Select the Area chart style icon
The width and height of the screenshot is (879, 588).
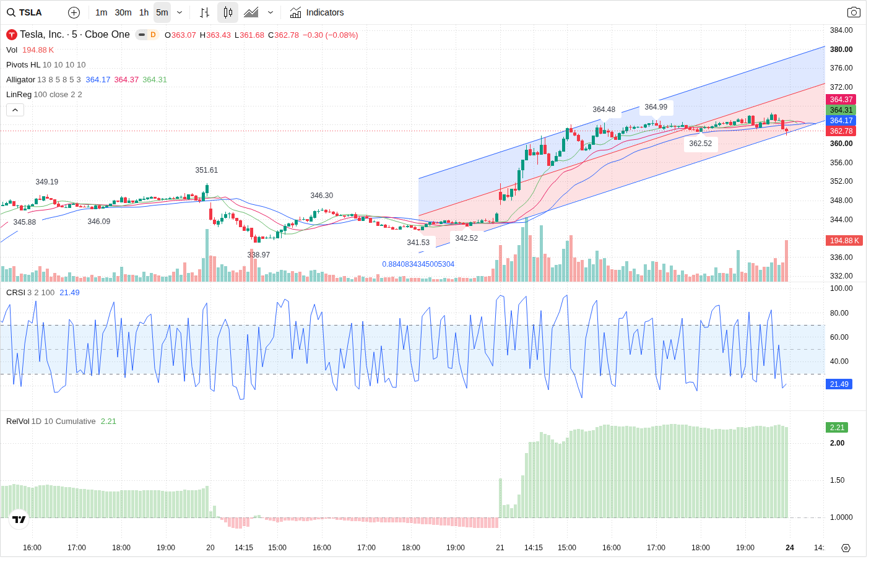point(251,12)
